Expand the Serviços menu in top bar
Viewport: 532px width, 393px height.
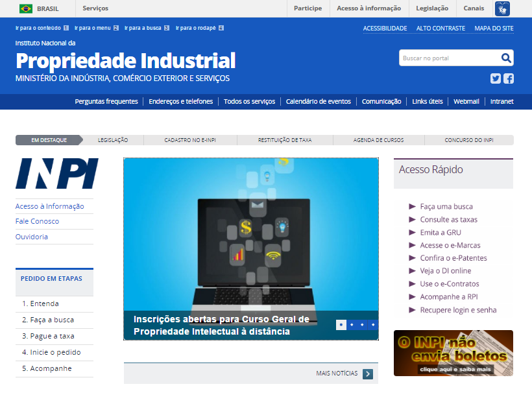[96, 8]
